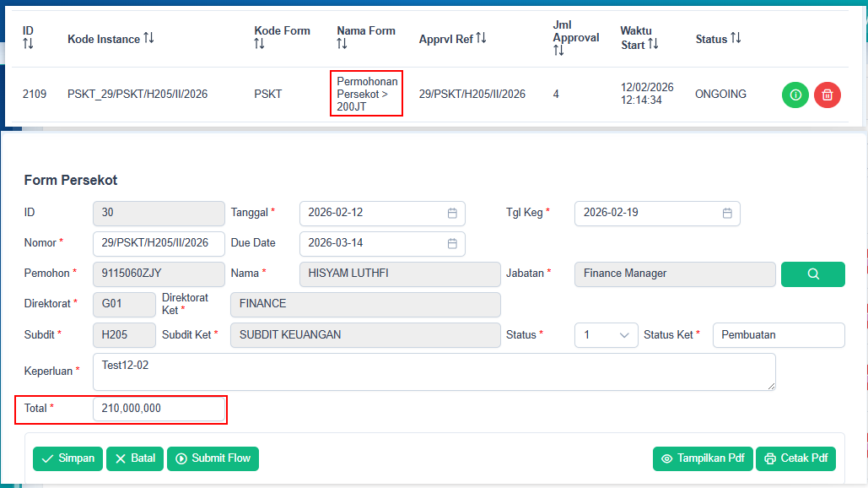The image size is (868, 488).
Task: Sort table by ID column arrows
Action: tap(28, 44)
